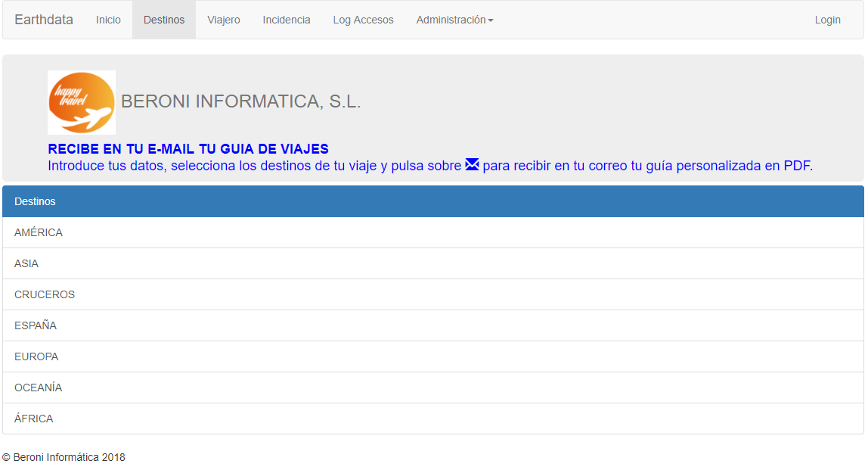Open the Incidencia page

pos(287,20)
